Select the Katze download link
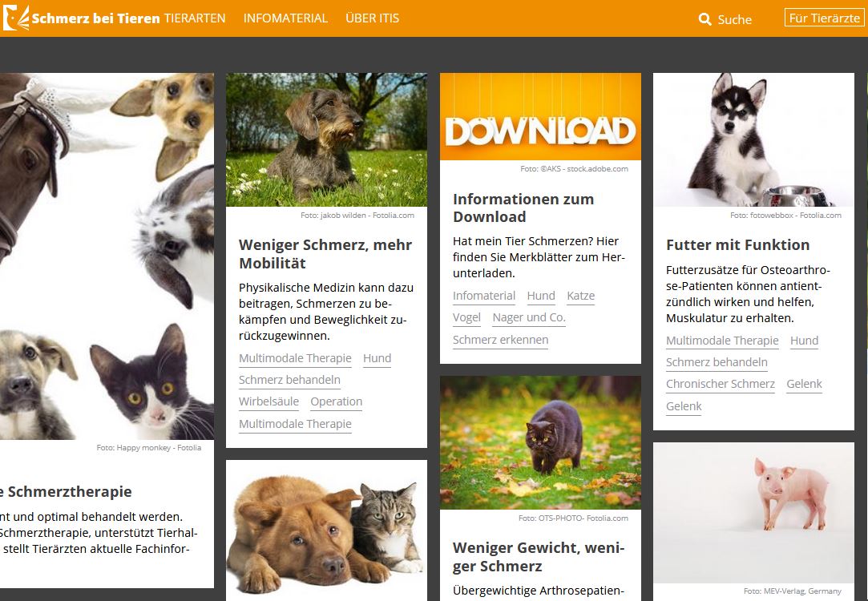Viewport: 868px width, 601px height. [x=580, y=296]
